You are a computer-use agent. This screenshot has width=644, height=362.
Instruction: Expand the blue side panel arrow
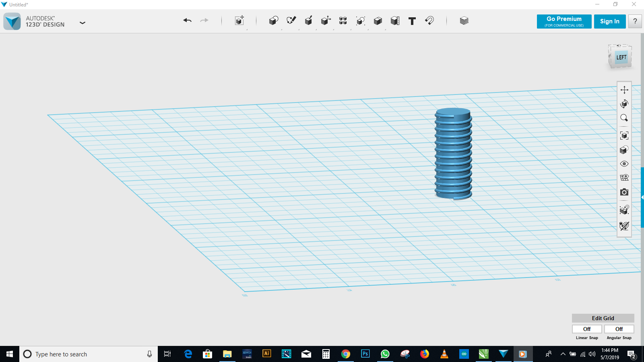tap(642, 197)
